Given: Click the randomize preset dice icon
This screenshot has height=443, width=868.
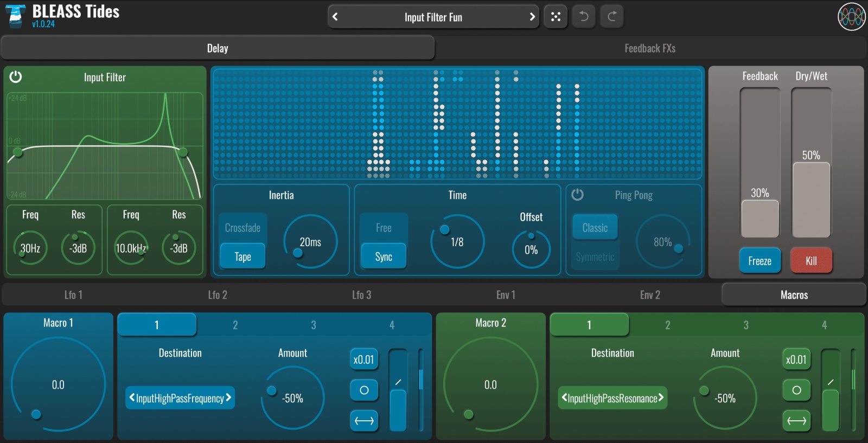Looking at the screenshot, I should 556,17.
